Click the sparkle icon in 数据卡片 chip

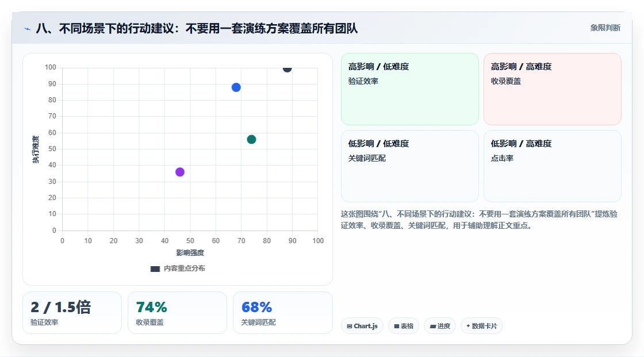click(468, 326)
